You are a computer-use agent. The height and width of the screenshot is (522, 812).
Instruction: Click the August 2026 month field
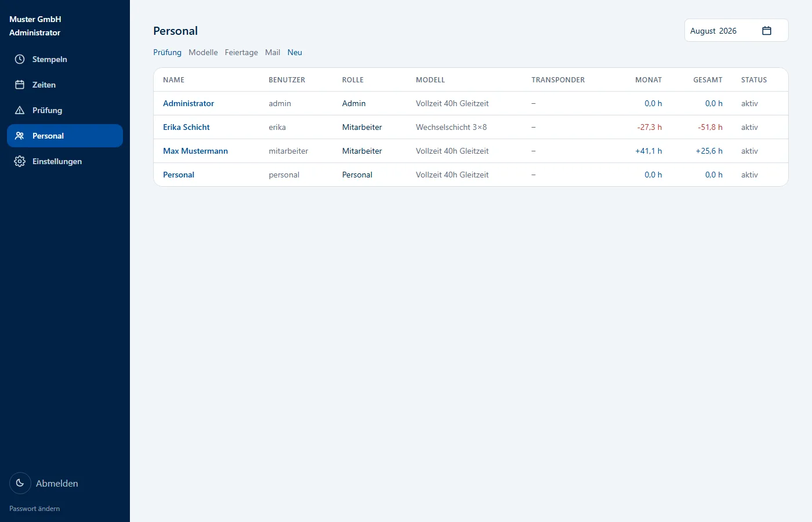[736, 31]
